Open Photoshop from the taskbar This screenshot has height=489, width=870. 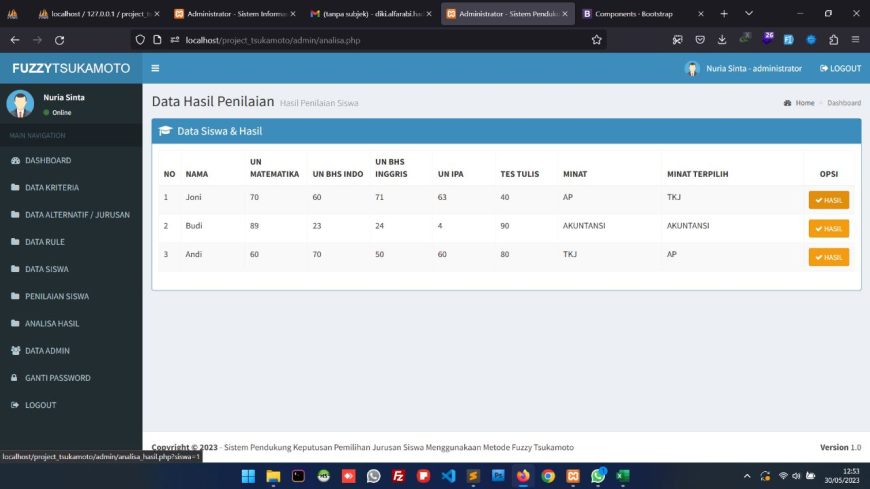click(x=498, y=476)
